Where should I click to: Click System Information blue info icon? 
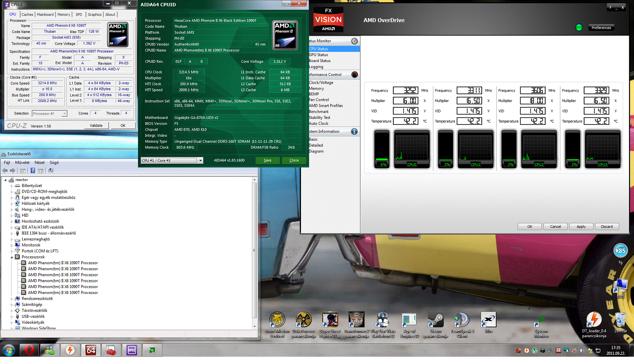coord(354,131)
